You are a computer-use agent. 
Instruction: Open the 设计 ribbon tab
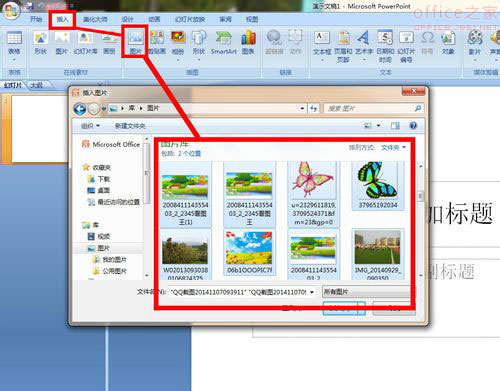point(127,19)
